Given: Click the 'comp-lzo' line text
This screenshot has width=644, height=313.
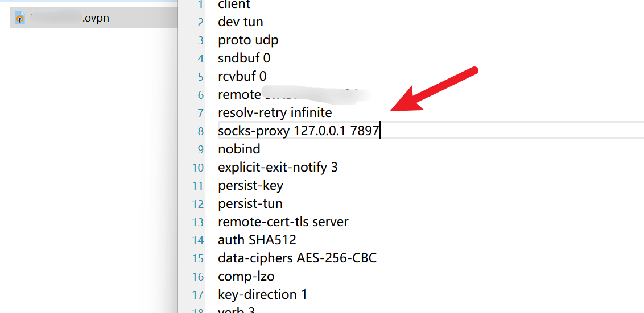Looking at the screenshot, I should coord(246,277).
